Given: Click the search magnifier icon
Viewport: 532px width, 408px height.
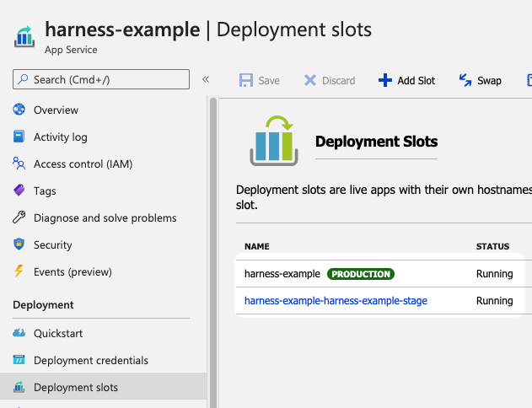Looking at the screenshot, I should 23,79.
